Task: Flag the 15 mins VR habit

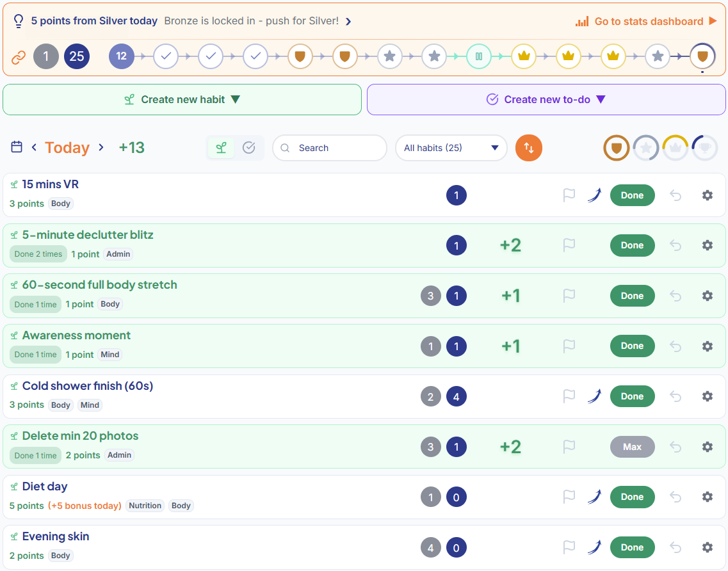Action: coord(569,195)
